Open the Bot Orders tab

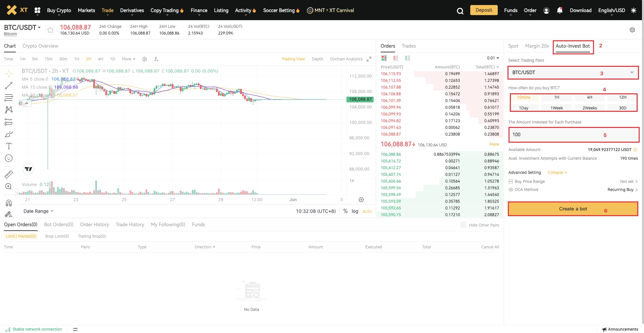click(x=58, y=225)
